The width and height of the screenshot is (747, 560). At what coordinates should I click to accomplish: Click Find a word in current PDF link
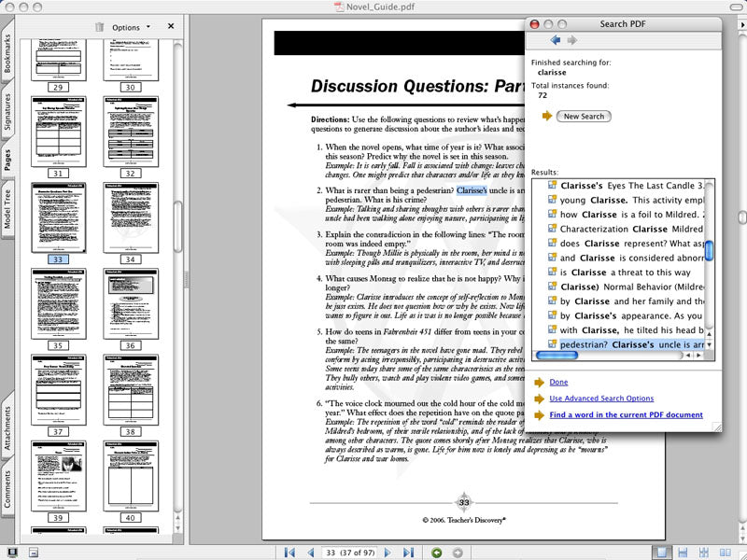(626, 414)
